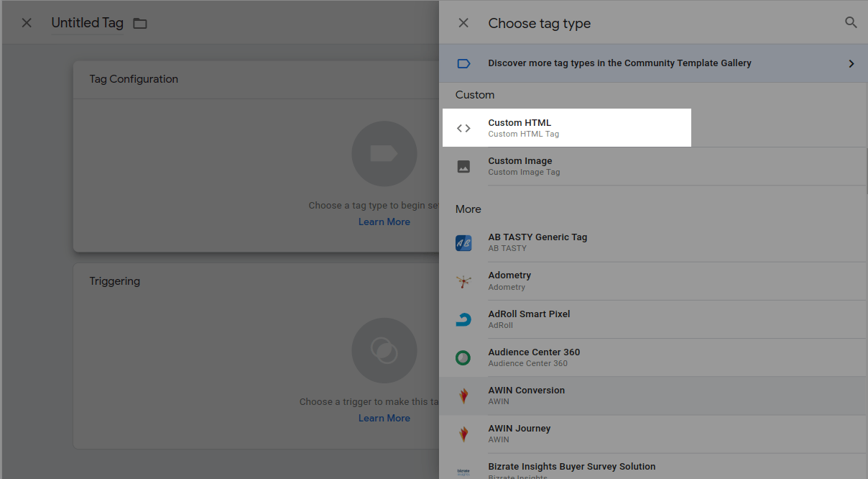Image resolution: width=868 pixels, height=479 pixels.
Task: Choose the Bizrate Insights Buyer Survey Solution
Action: (571, 467)
